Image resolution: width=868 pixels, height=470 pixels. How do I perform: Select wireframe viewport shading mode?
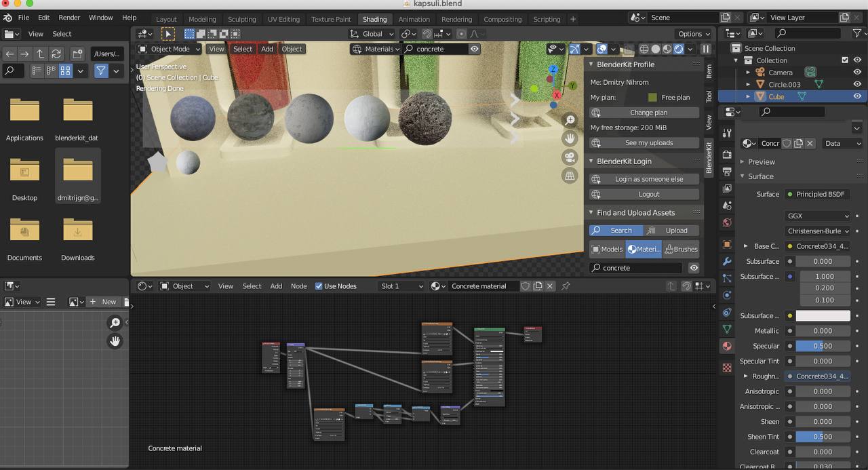(x=644, y=49)
